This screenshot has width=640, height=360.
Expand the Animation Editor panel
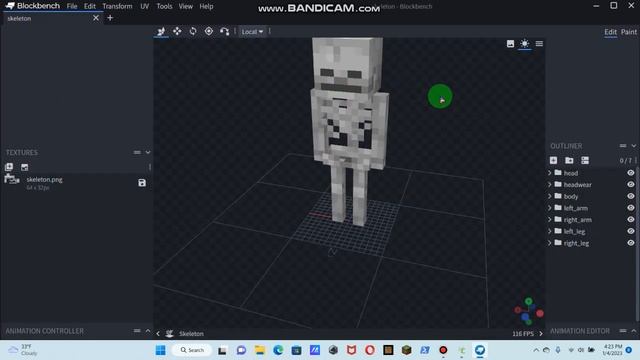[633, 331]
